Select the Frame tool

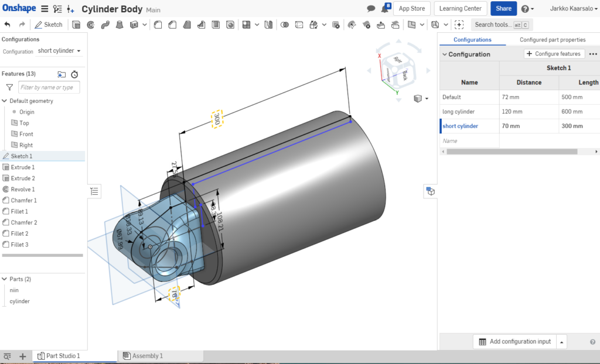tap(435, 25)
